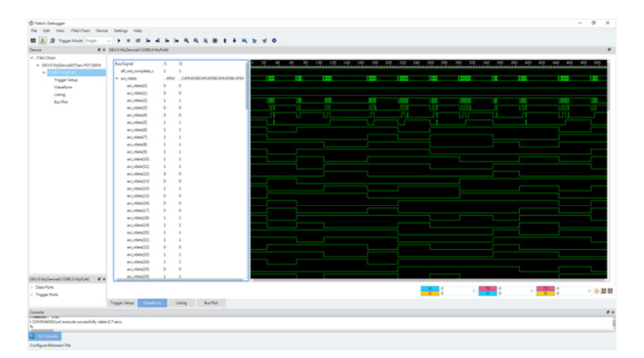Close the Device panel
Screen dimensions: 644x358
(x=104, y=50)
